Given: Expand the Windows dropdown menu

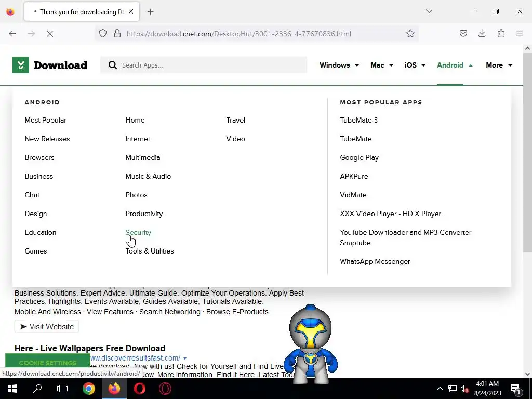Looking at the screenshot, I should coord(339,65).
